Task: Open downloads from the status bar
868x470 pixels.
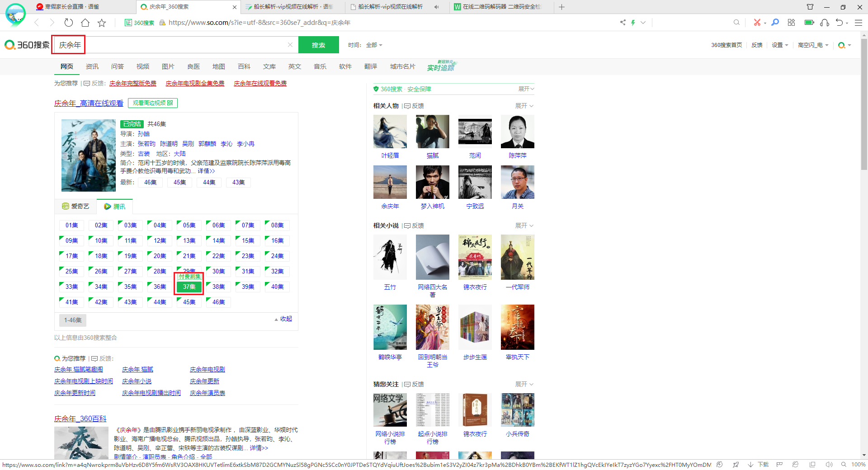Action: [x=759, y=465]
